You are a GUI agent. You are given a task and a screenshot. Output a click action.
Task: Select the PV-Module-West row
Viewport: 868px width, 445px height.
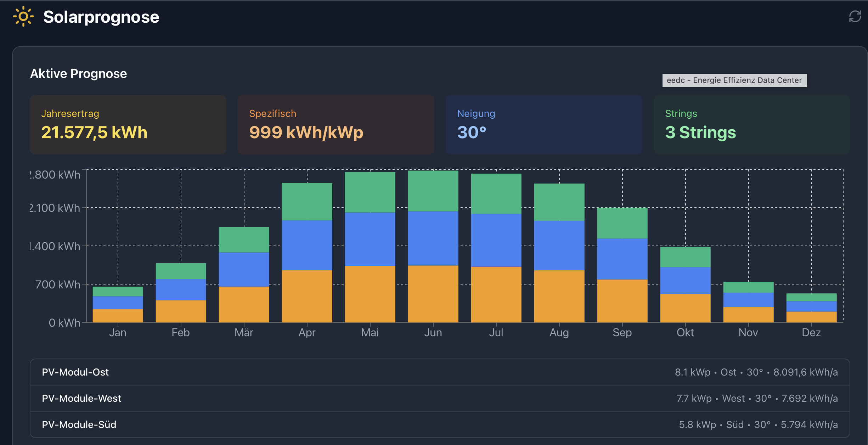point(440,398)
